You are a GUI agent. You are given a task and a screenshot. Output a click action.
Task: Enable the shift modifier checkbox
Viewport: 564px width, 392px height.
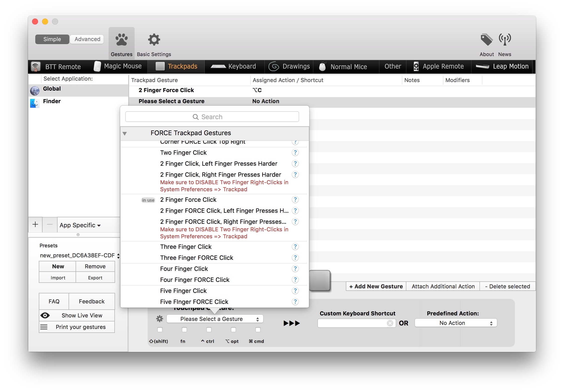(x=160, y=330)
